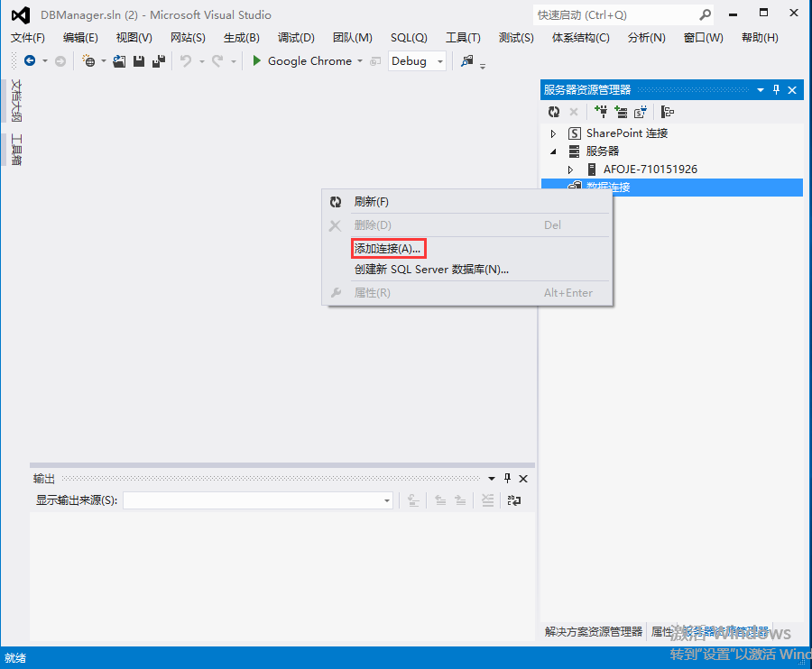Screen dimensions: 812x669
Task: Open the Connect to SQL Azure icon
Action: coord(640,112)
